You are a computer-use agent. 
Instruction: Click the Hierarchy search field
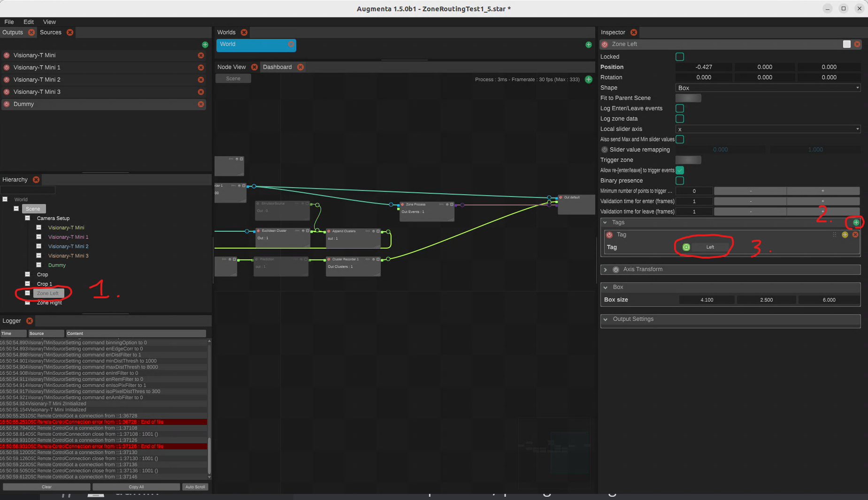pos(28,190)
